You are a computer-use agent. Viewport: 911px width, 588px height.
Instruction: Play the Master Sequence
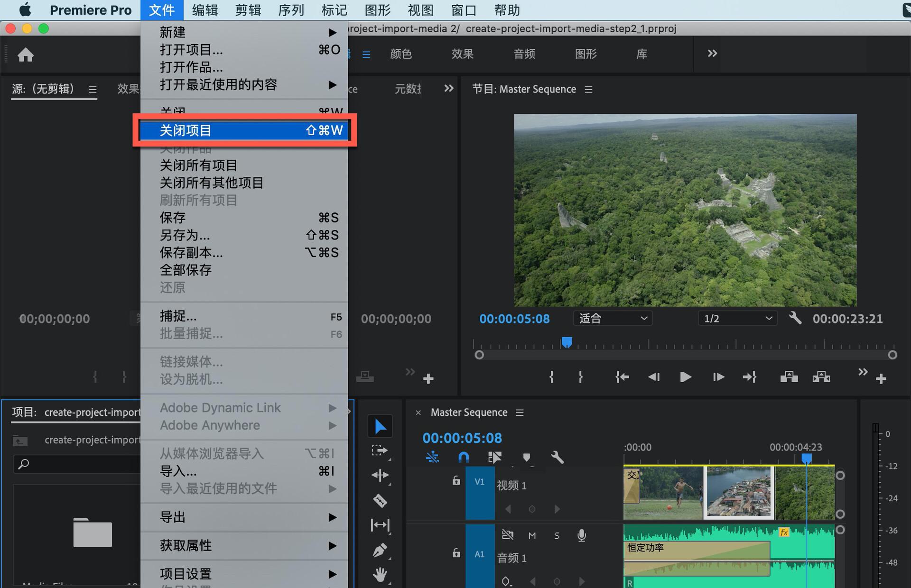[686, 377]
